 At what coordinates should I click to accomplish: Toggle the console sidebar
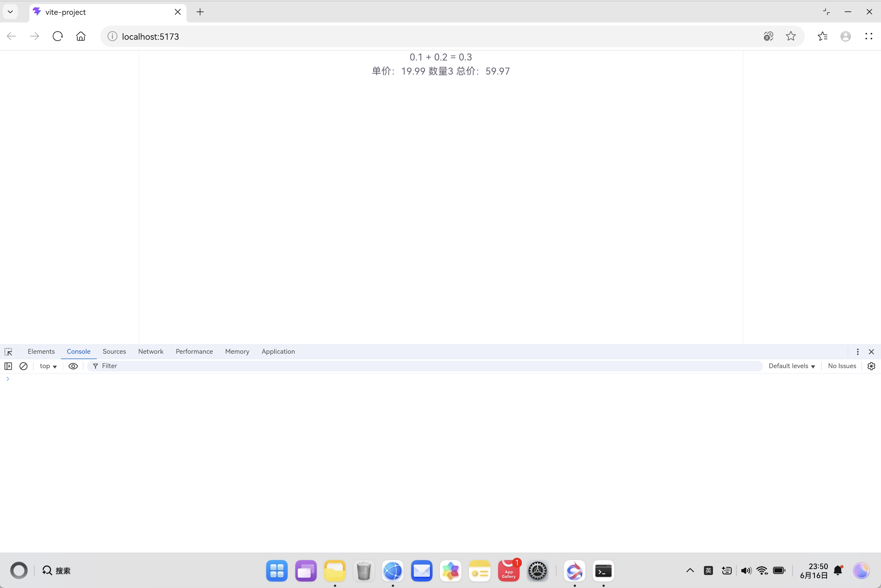pos(8,366)
